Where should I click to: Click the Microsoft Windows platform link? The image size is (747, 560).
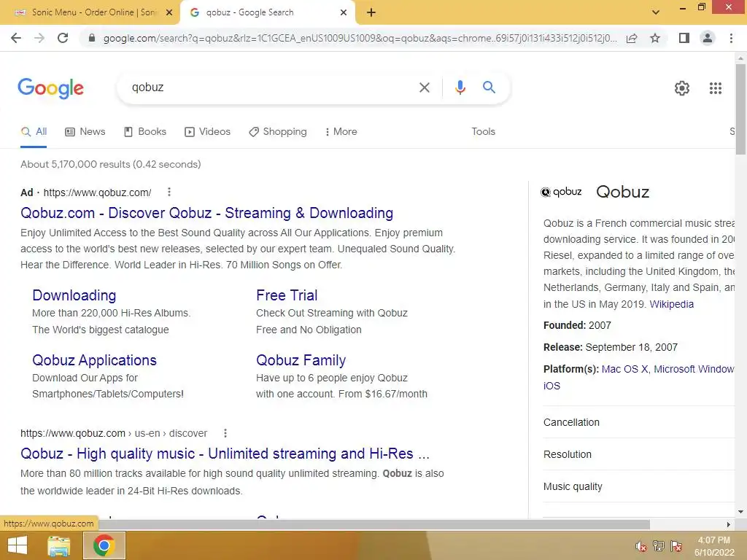694,369
